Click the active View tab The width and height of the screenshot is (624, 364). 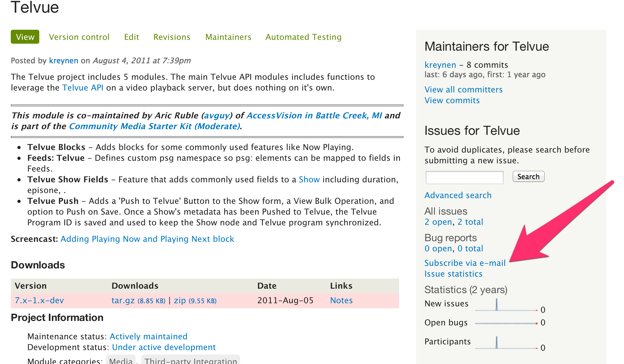pyautogui.click(x=25, y=37)
